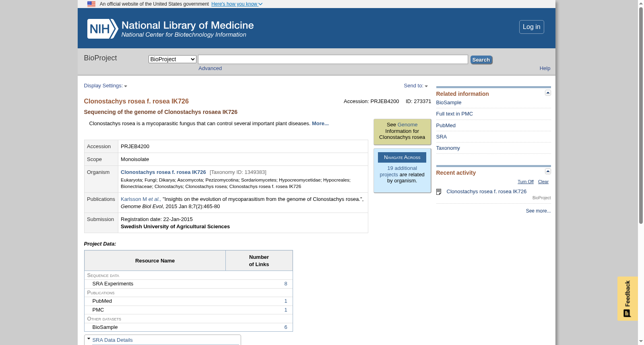Viewport: 644px width, 345px height.
Task: Open the Display Settings menu
Action: [x=105, y=86]
